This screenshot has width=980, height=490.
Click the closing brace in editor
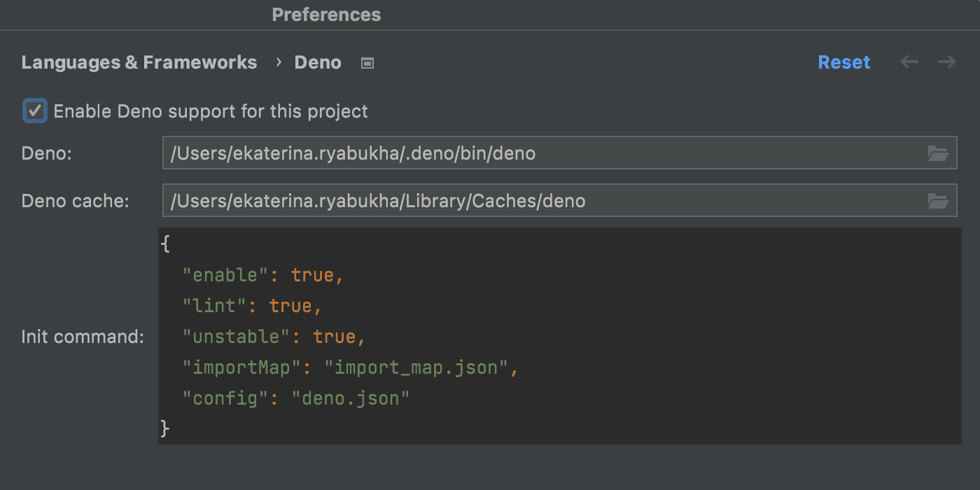point(165,428)
